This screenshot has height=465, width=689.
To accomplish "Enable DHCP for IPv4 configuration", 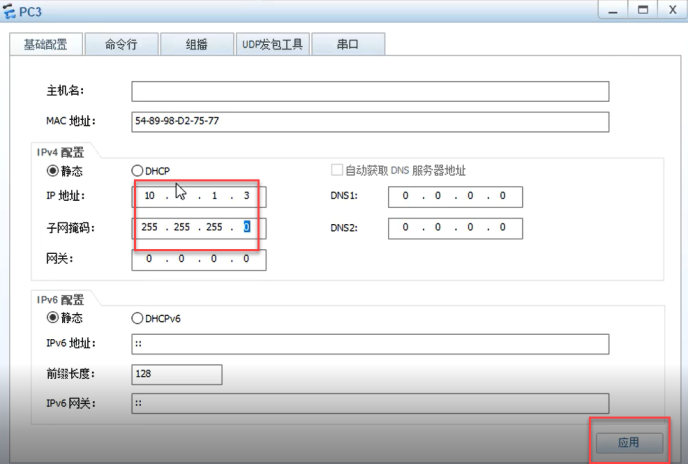I will [138, 171].
